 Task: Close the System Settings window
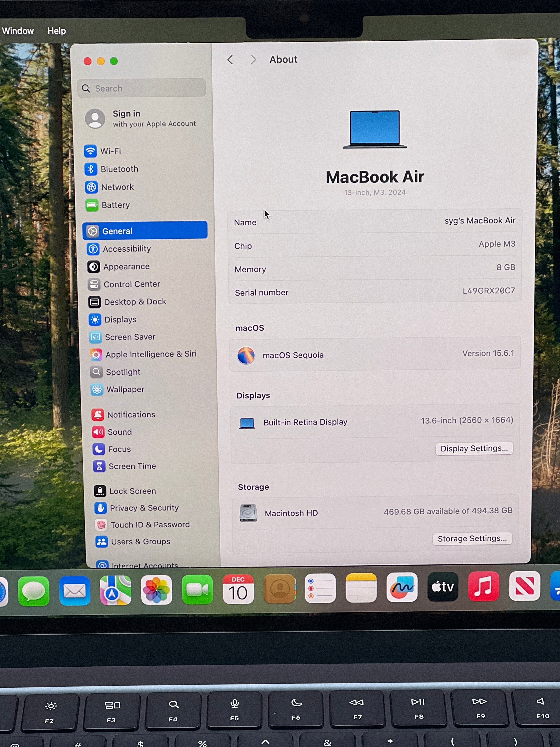tap(87, 61)
